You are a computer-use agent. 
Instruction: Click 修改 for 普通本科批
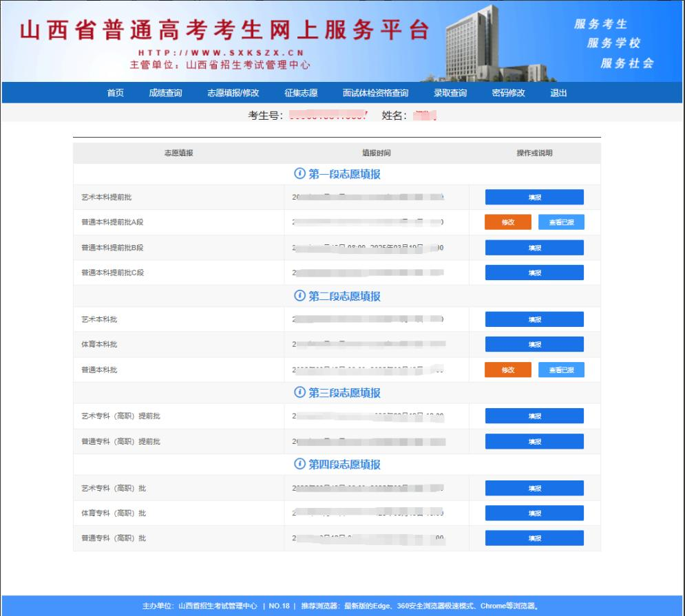coord(508,370)
